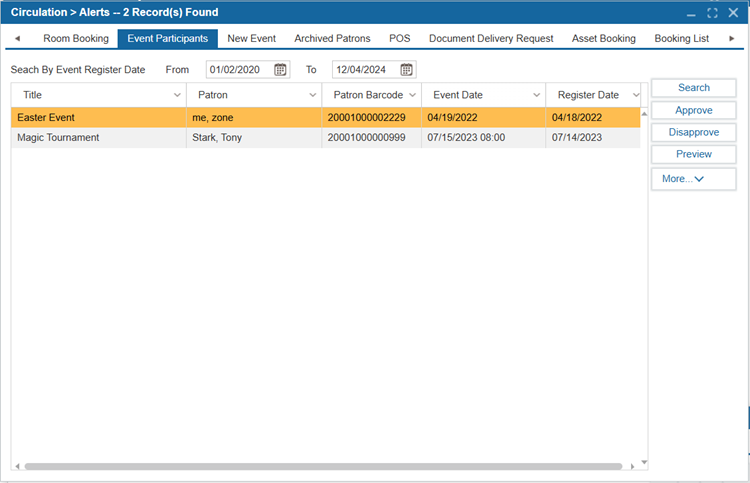The image size is (750, 483).
Task: Open the From date calendar picker
Action: (x=280, y=70)
